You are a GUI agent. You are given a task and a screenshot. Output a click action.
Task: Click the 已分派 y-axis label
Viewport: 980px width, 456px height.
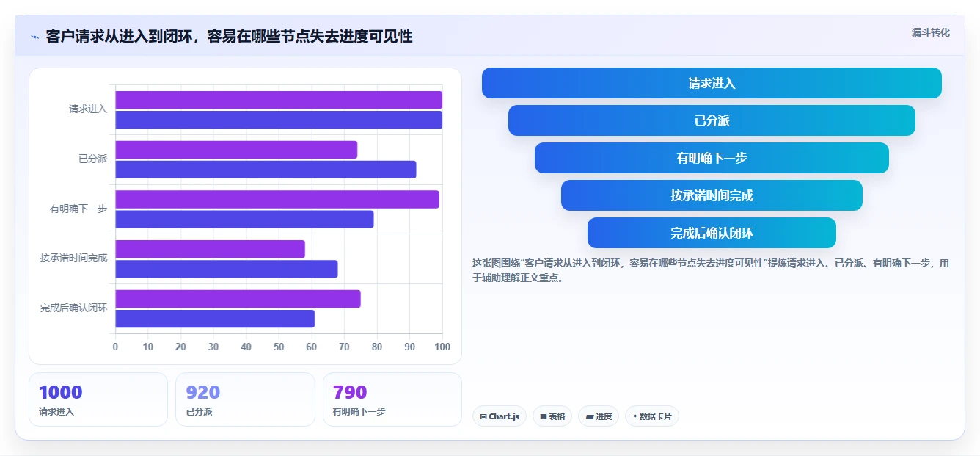tap(93, 159)
